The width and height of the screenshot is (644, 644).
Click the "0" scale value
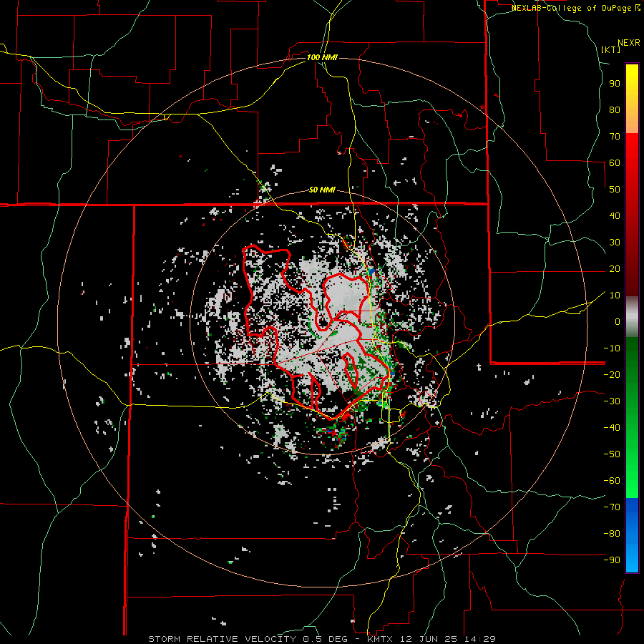(x=618, y=321)
